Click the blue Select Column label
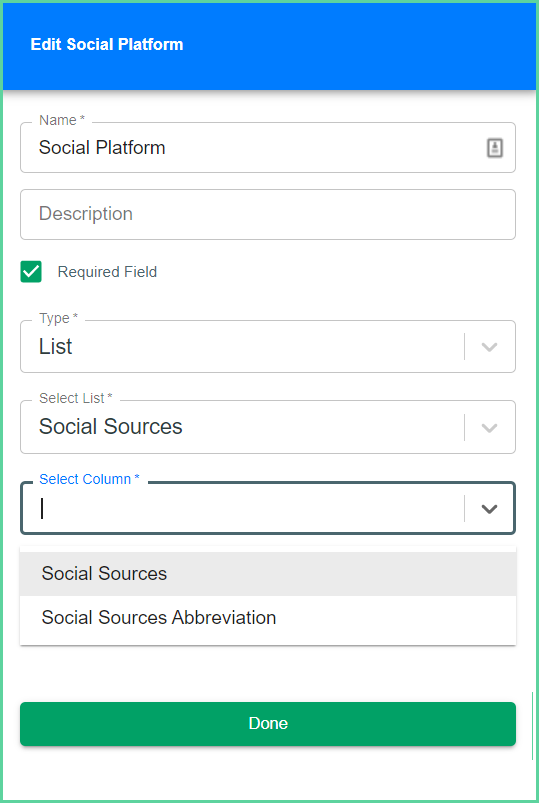Viewport: 539px width, 803px height. [89, 479]
